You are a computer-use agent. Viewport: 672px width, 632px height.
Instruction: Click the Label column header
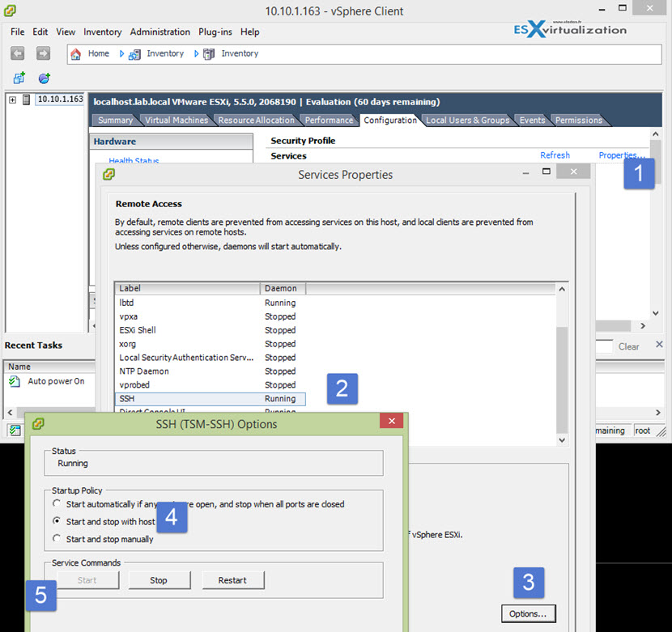pos(188,288)
